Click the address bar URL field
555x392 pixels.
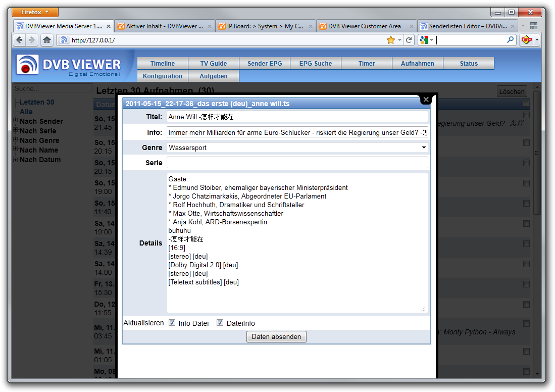227,40
